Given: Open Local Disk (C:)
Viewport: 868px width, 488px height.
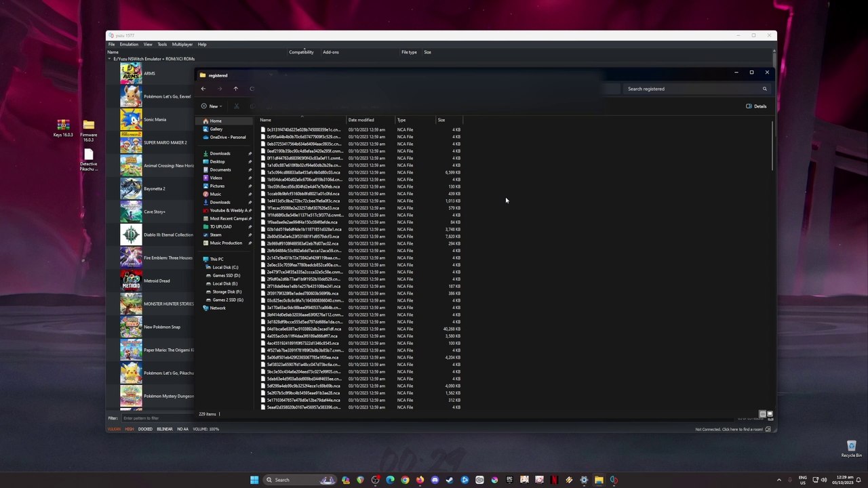Looking at the screenshot, I should [x=225, y=267].
